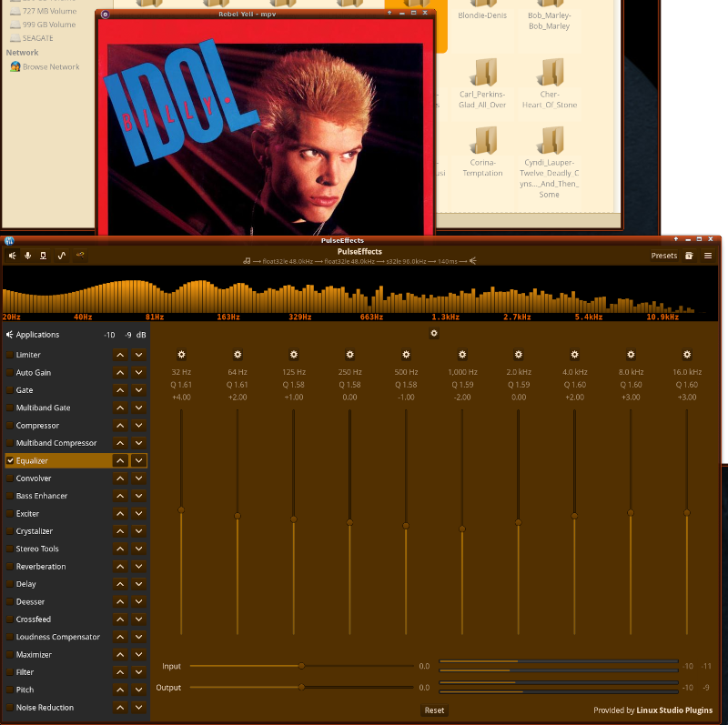Open settings gear for the 1,000 Hz band

pyautogui.click(x=461, y=355)
